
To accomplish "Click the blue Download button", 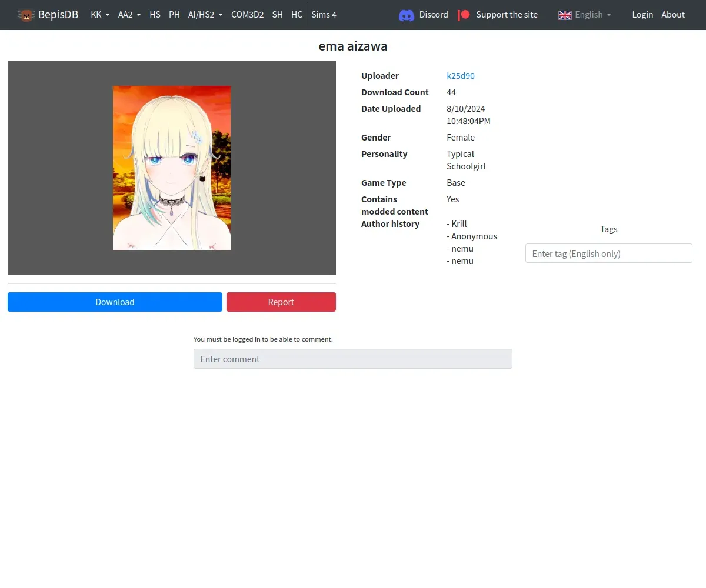I will tap(115, 302).
